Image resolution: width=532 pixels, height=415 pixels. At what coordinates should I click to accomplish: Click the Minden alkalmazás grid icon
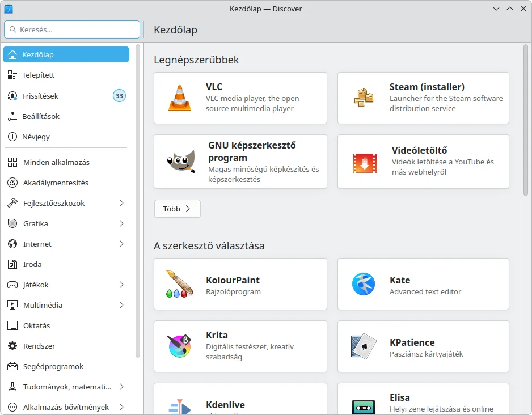click(12, 162)
